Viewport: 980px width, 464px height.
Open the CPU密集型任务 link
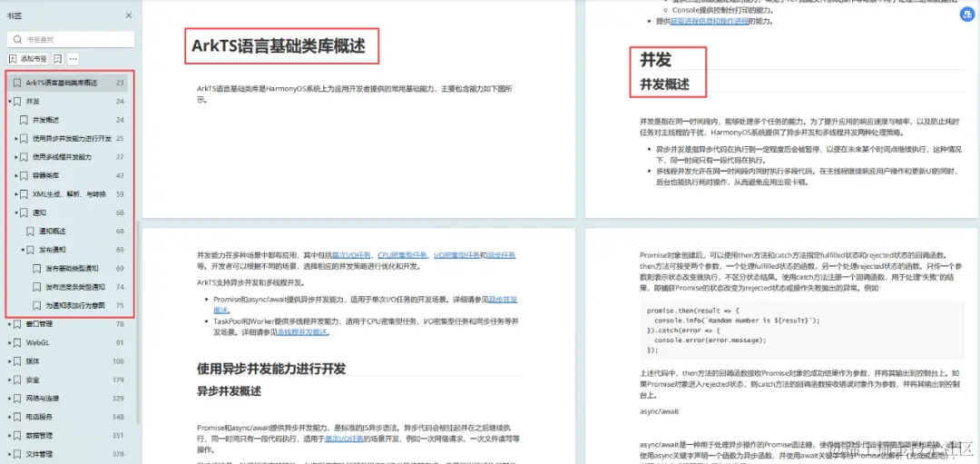pyautogui.click(x=403, y=255)
